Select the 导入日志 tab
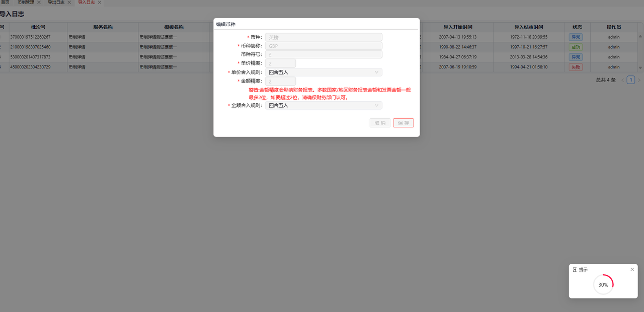This screenshot has width=644, height=312. (x=86, y=3)
